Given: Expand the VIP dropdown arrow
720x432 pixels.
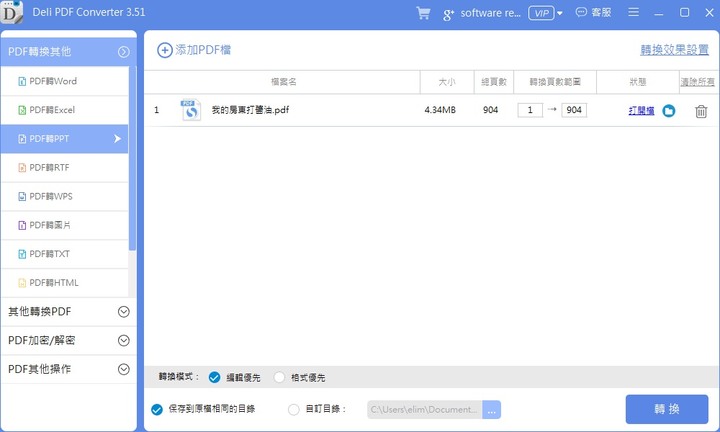Looking at the screenshot, I should (x=560, y=13).
